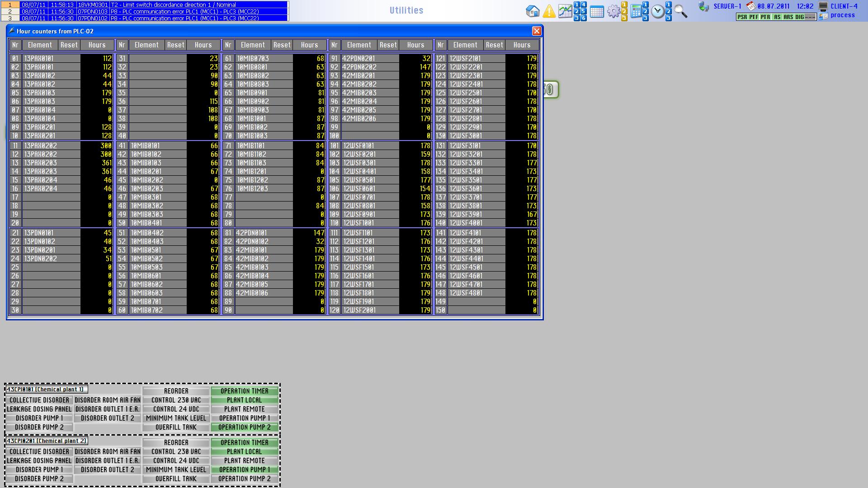Open the magnifying glass search icon
The width and height of the screenshot is (868, 488).
pyautogui.click(x=680, y=11)
